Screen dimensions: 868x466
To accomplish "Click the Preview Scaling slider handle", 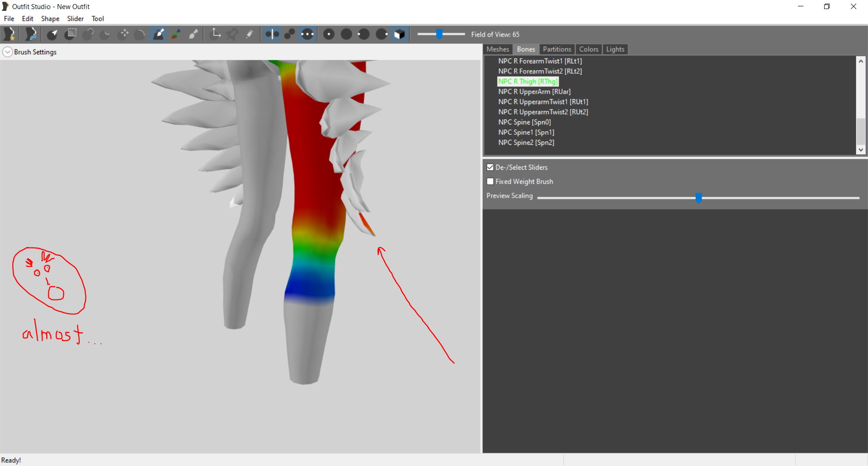I will click(698, 198).
